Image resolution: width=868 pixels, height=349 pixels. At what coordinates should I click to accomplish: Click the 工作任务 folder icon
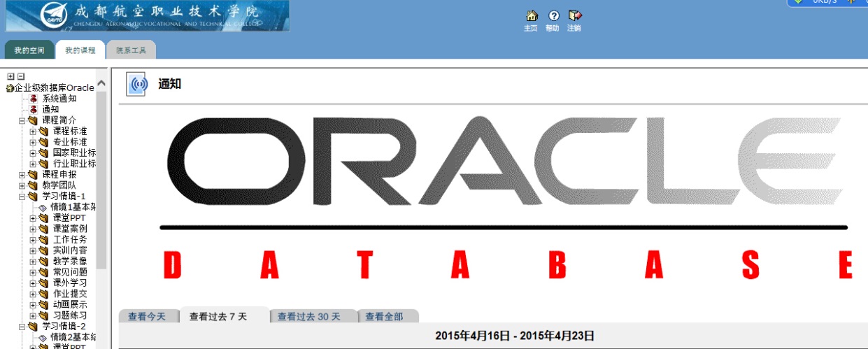(44, 240)
